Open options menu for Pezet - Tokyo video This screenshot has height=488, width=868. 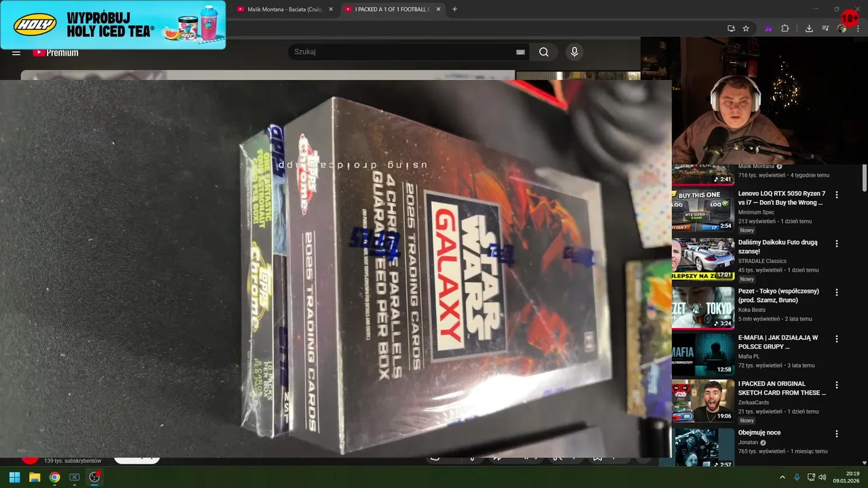point(837,292)
